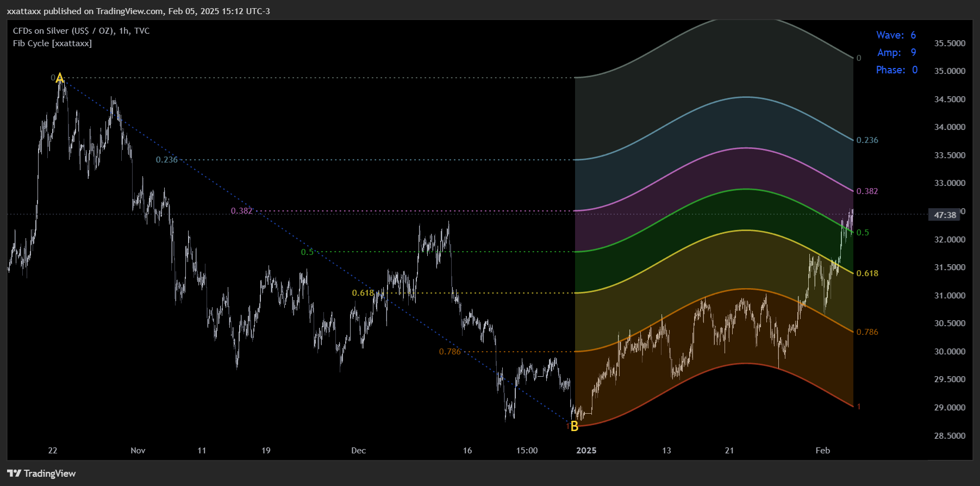The image size is (980, 486).
Task: Click the yellow B point marker
Action: point(575,427)
